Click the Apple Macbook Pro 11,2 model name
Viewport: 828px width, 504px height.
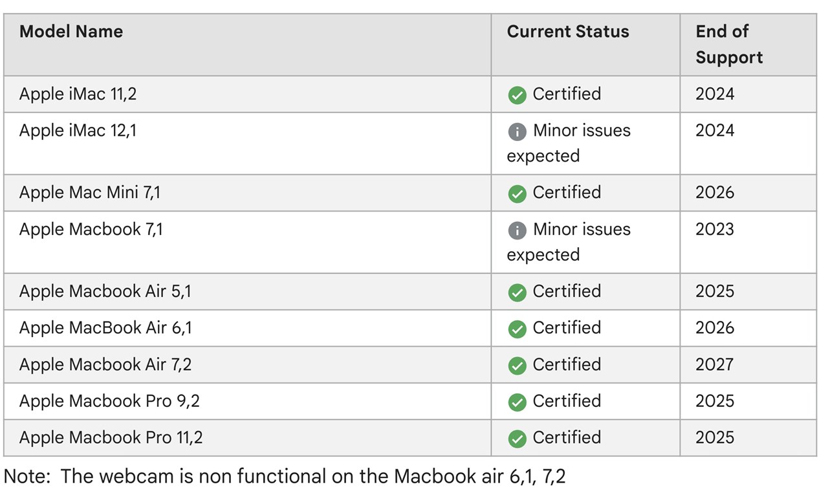pos(111,438)
